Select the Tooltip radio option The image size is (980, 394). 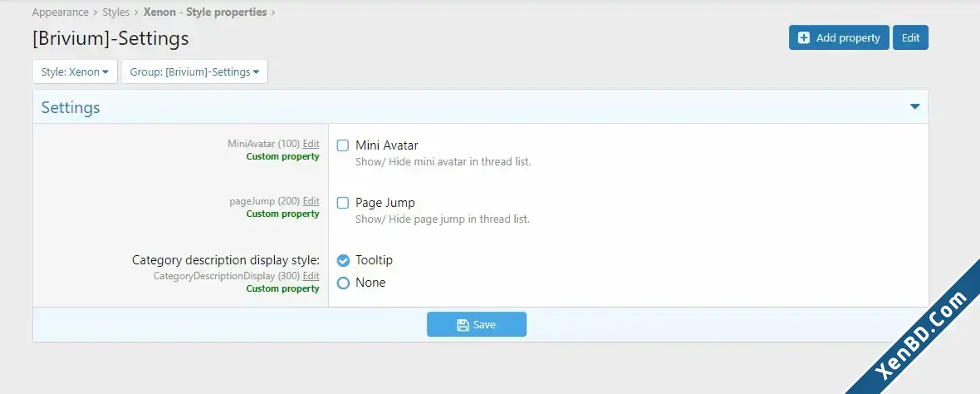343,261
